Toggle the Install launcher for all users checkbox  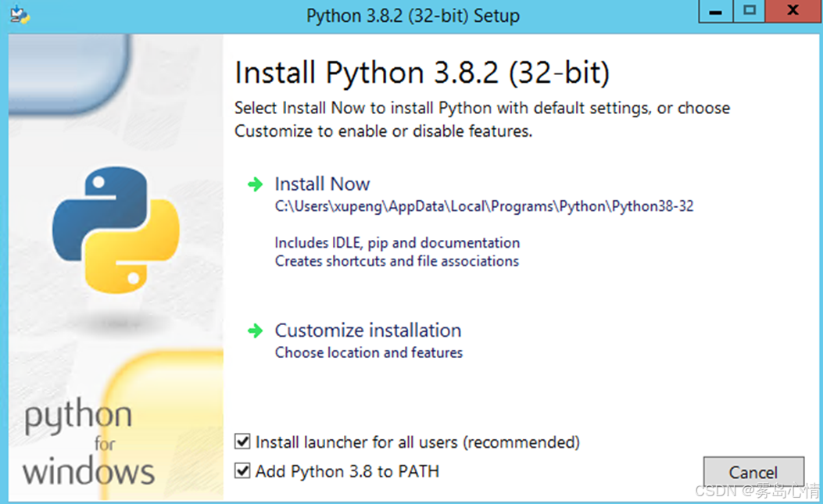pyautogui.click(x=243, y=441)
